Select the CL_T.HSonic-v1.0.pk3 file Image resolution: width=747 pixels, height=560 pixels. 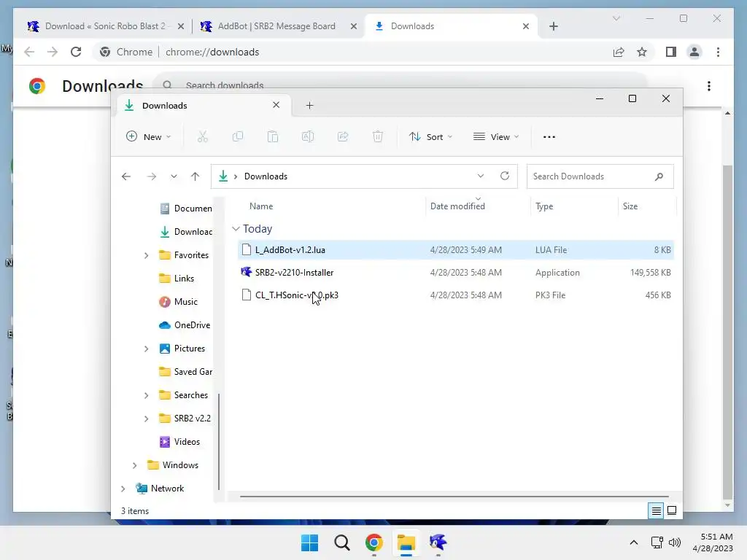455,295
